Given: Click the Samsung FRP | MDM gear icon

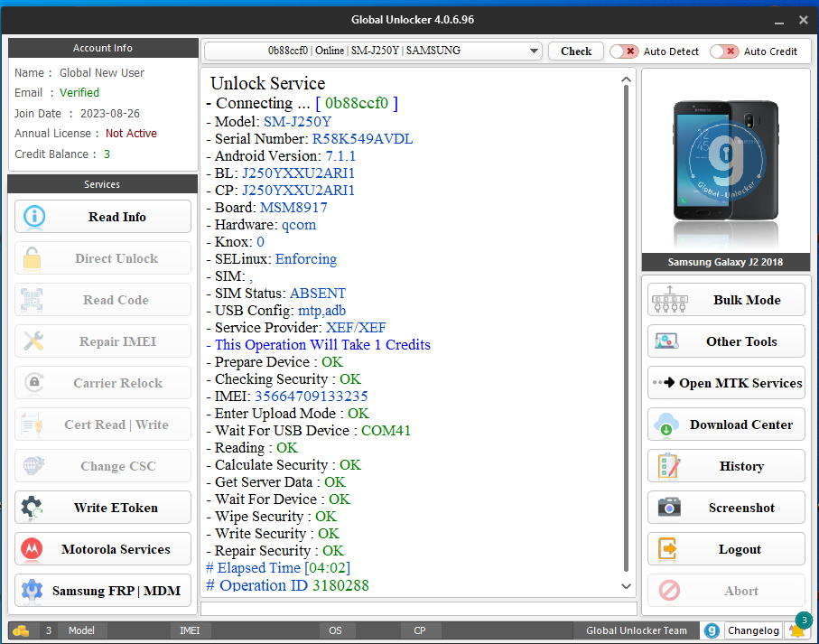Looking at the screenshot, I should pos(32,590).
